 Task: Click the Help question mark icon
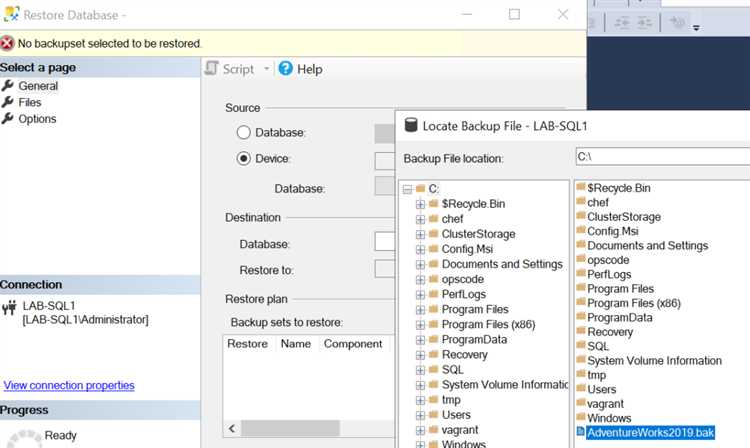(x=285, y=69)
